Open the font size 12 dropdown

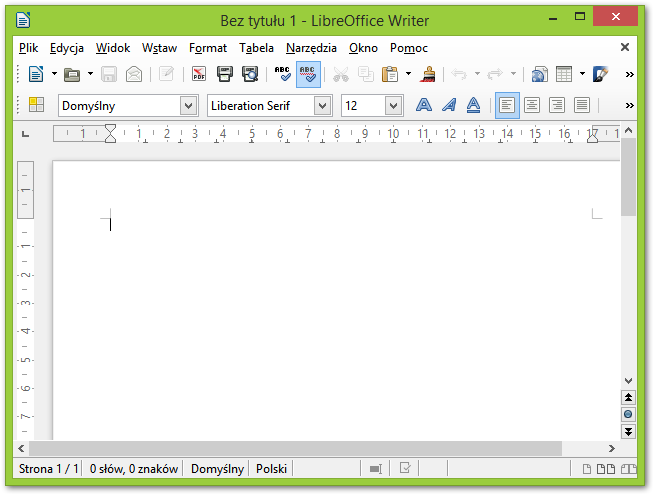(393, 106)
